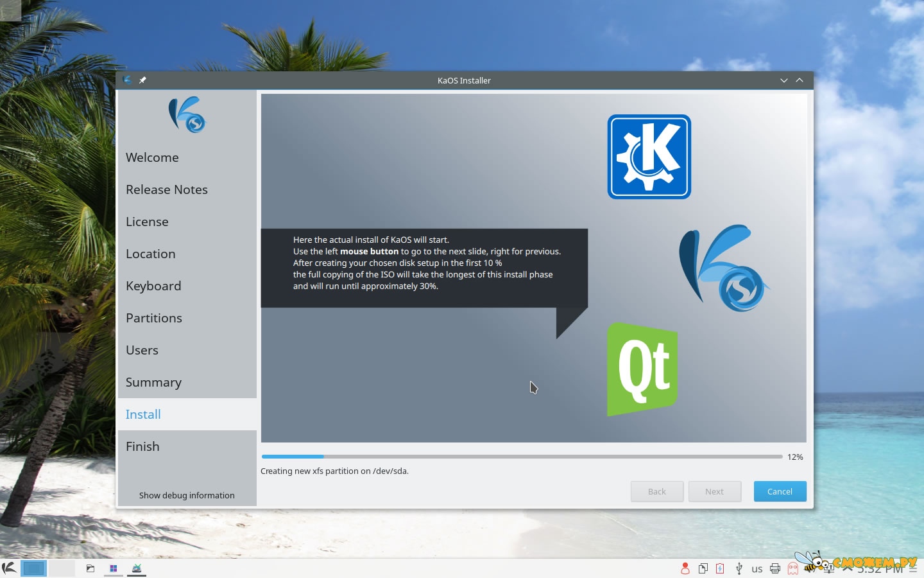
Task: Select the Release Notes step
Action: pos(187,189)
